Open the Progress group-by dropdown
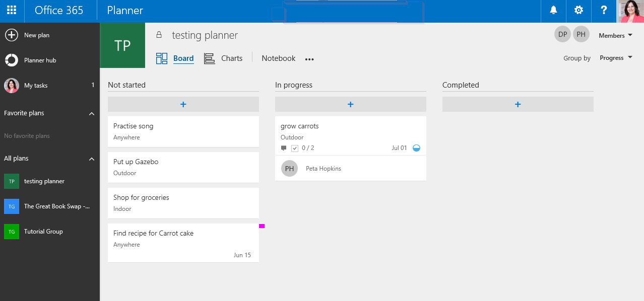This screenshot has height=301, width=644. coord(615,57)
